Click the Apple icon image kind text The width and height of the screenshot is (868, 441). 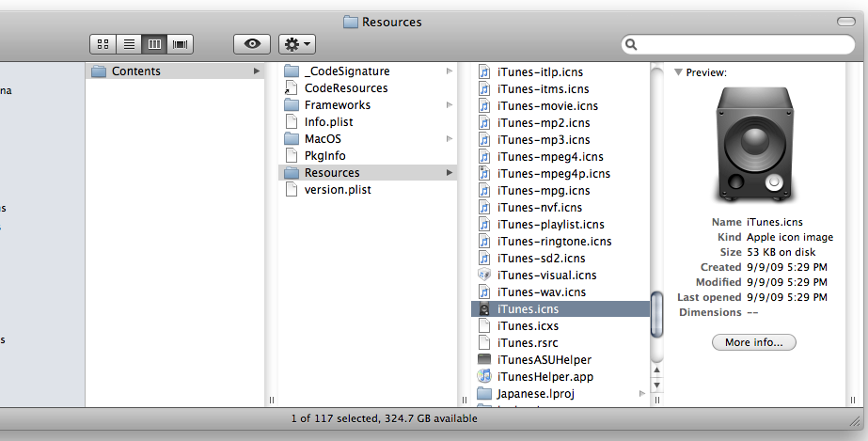point(790,237)
